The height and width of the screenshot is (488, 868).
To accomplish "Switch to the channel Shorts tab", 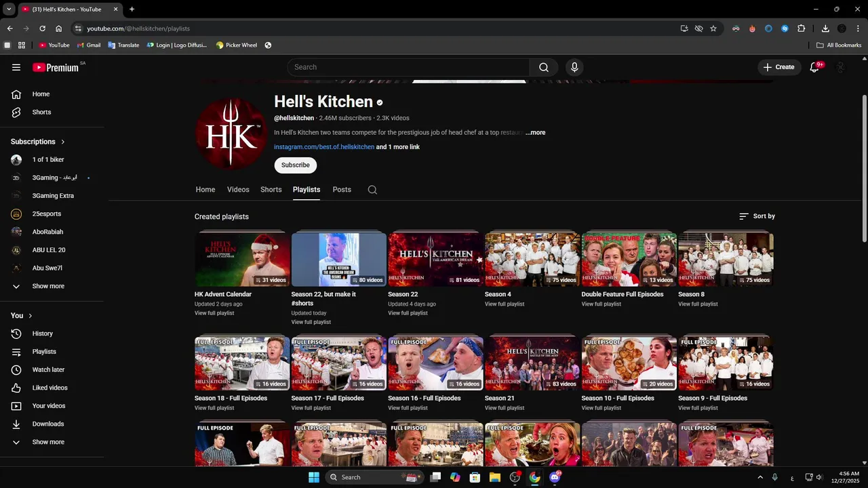I will point(271,190).
